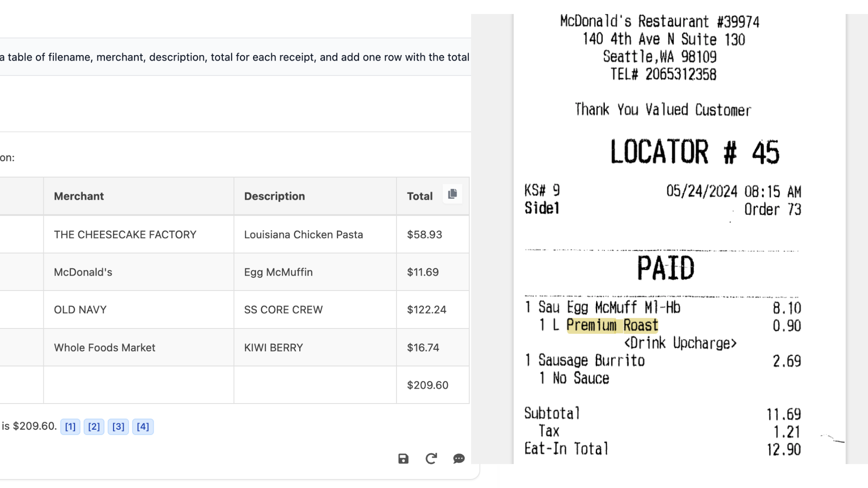Open feedback with the chat bubble icon

pos(459,459)
